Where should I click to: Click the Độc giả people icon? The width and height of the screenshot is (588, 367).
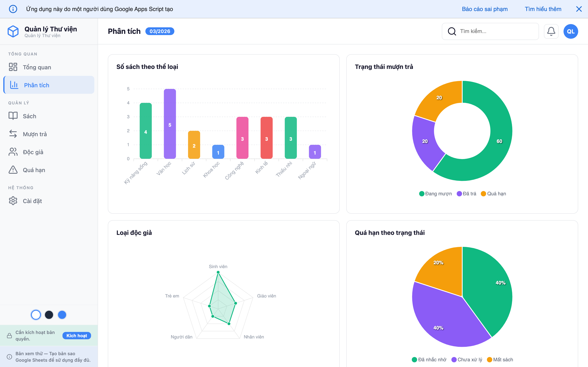13,152
